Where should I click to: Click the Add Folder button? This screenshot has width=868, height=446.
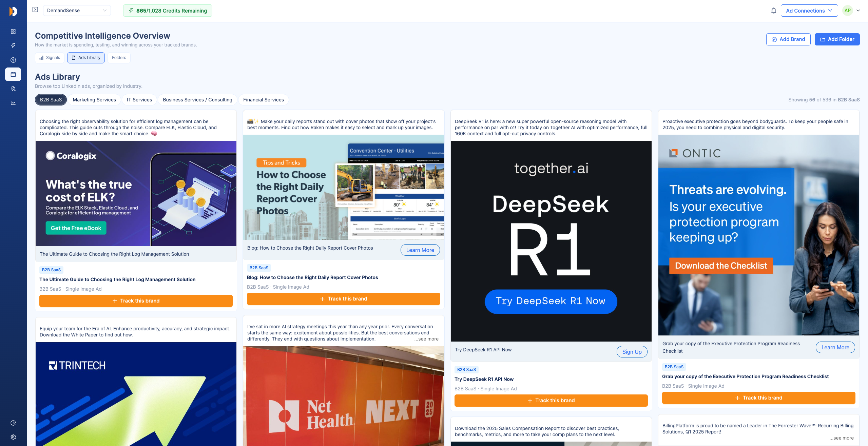tap(837, 39)
